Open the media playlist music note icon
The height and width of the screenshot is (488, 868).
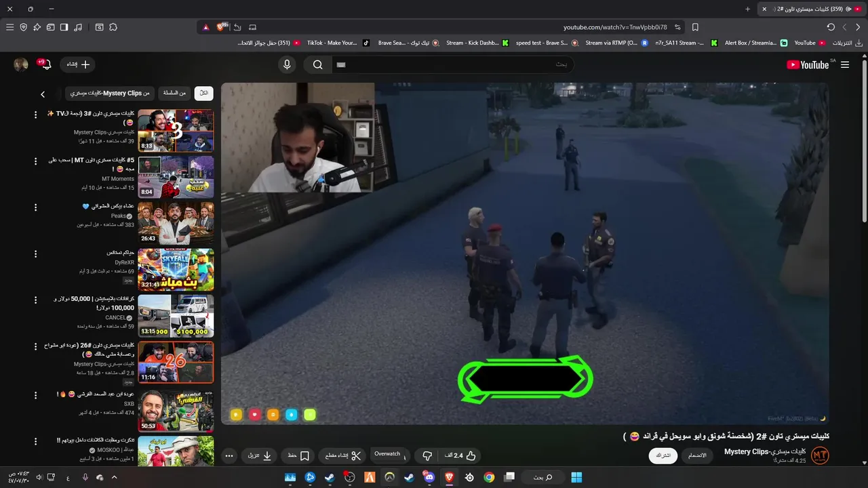78,27
